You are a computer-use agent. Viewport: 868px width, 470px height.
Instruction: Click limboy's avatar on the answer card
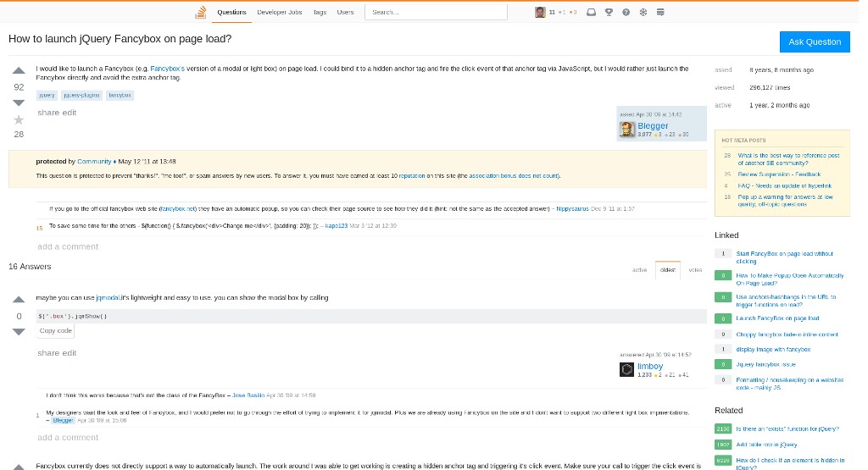click(626, 369)
